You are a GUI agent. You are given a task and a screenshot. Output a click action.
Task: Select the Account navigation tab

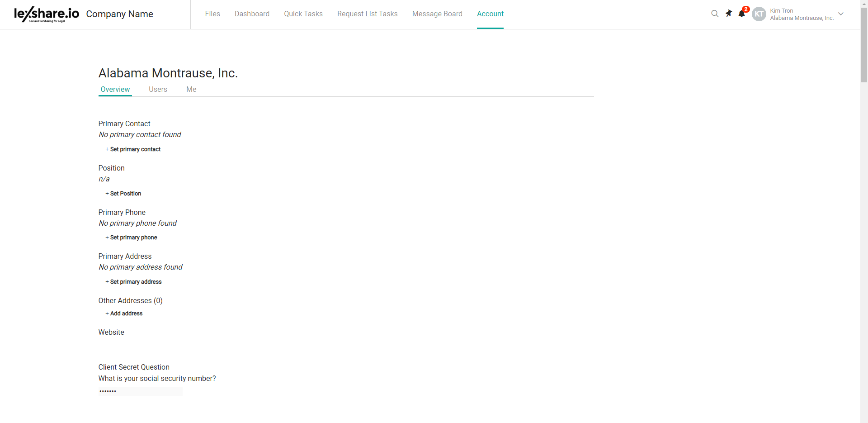(x=490, y=14)
